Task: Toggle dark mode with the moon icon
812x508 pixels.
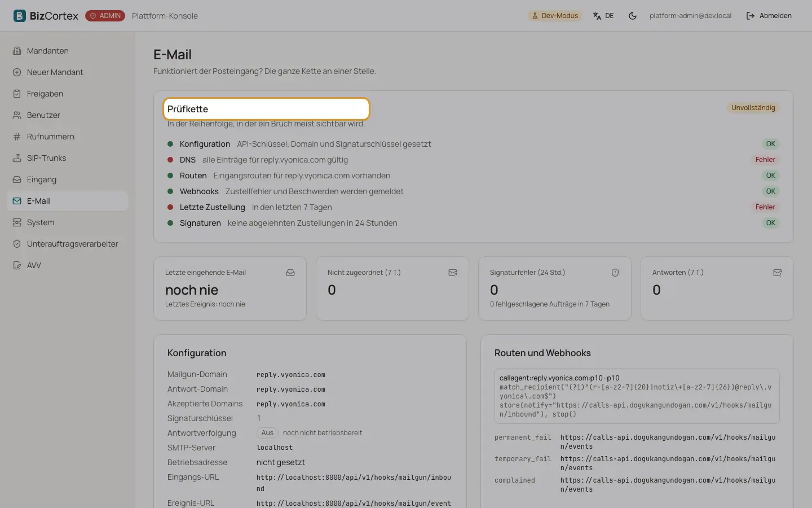Action: [633, 16]
